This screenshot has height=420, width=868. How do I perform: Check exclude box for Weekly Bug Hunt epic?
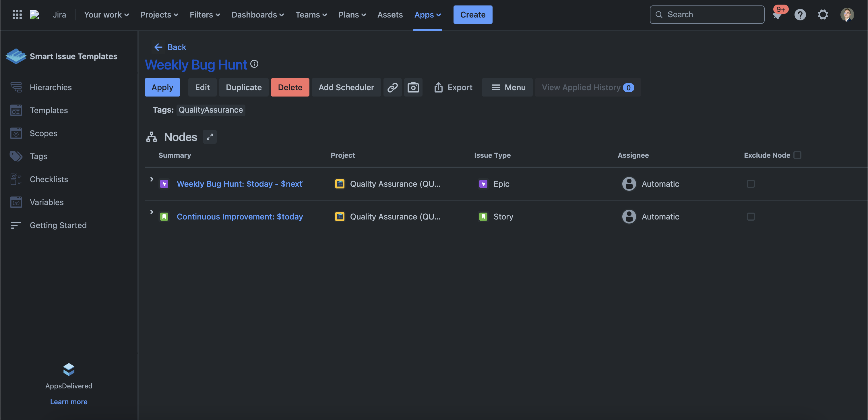point(750,184)
